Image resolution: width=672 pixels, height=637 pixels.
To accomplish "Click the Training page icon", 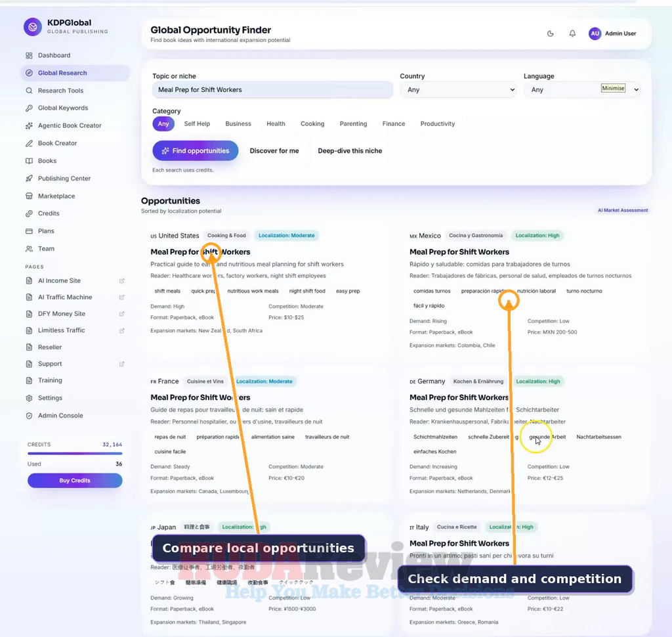I will point(29,380).
